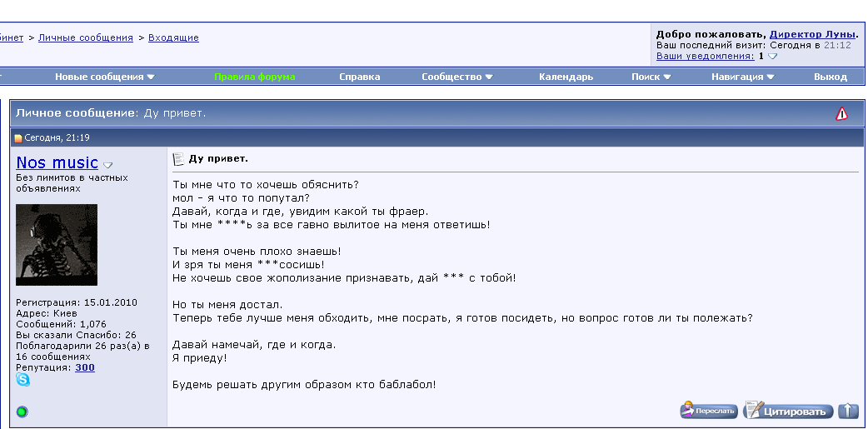Click the post icon next to 'Ду привет.'
The height and width of the screenshot is (429, 868).
178,159
